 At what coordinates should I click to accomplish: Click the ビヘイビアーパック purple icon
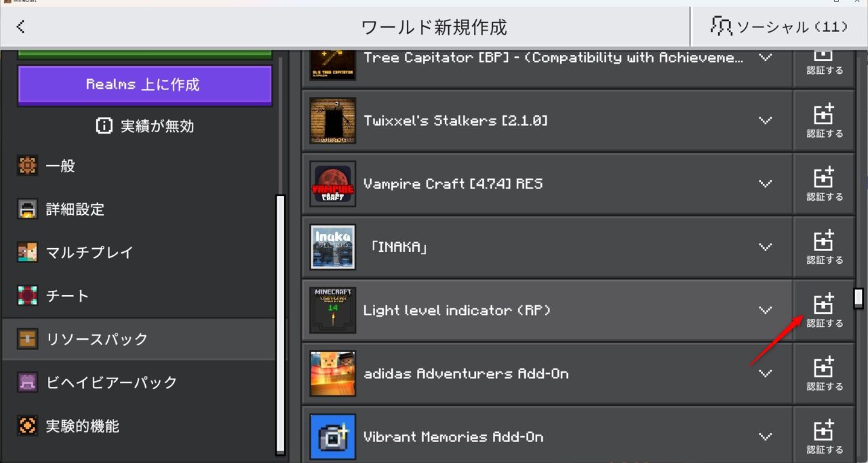28,383
